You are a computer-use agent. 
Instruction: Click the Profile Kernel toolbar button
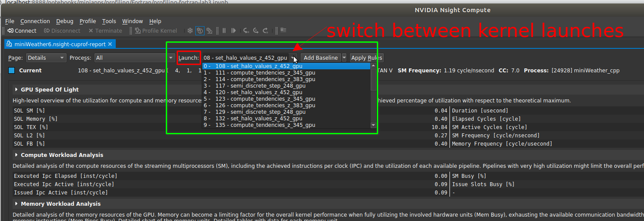coord(155,31)
